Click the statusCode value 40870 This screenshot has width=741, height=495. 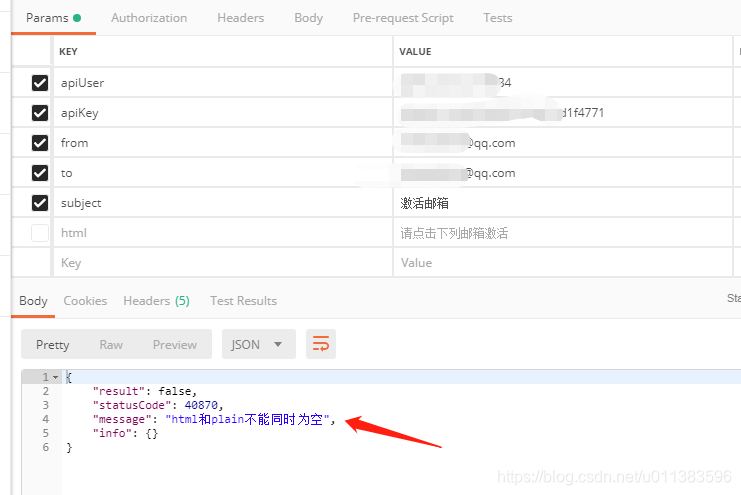pyautogui.click(x=201, y=405)
